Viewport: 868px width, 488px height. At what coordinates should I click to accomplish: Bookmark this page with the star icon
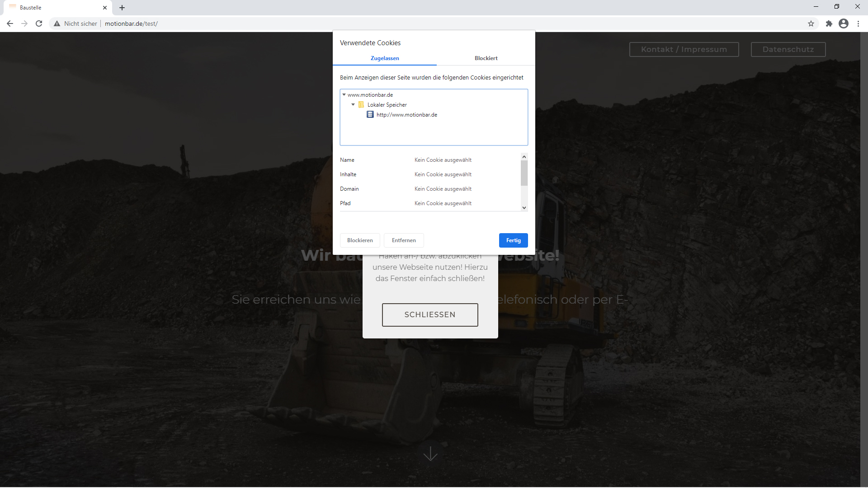click(x=811, y=23)
